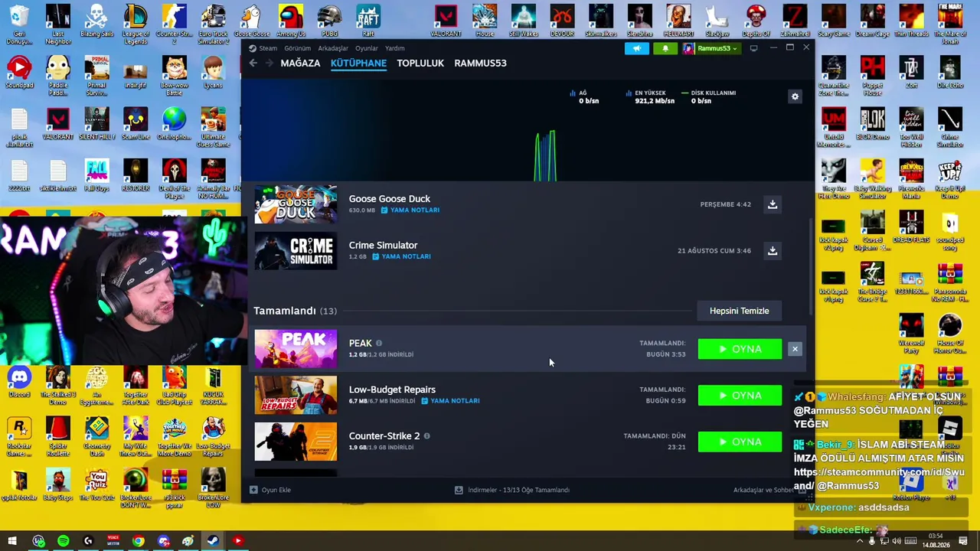Open Discord desktop shortcut
Image resolution: width=980 pixels, height=551 pixels.
[x=19, y=381]
